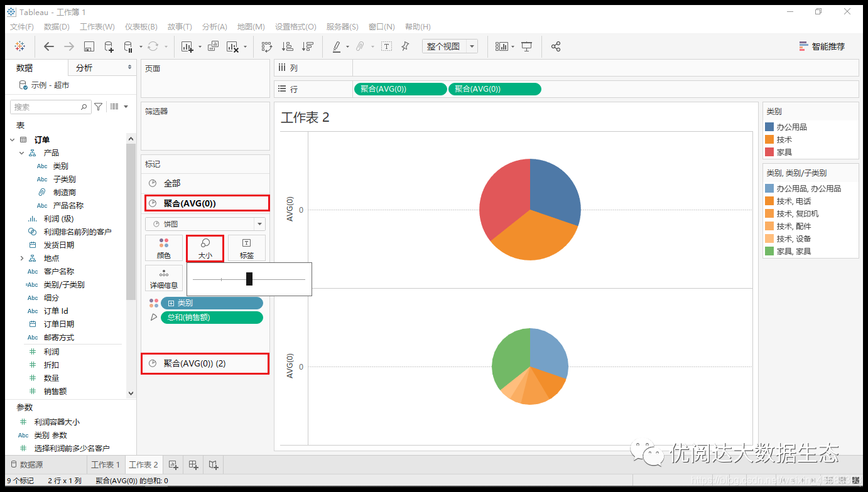Click the redo forward arrow

(x=69, y=46)
